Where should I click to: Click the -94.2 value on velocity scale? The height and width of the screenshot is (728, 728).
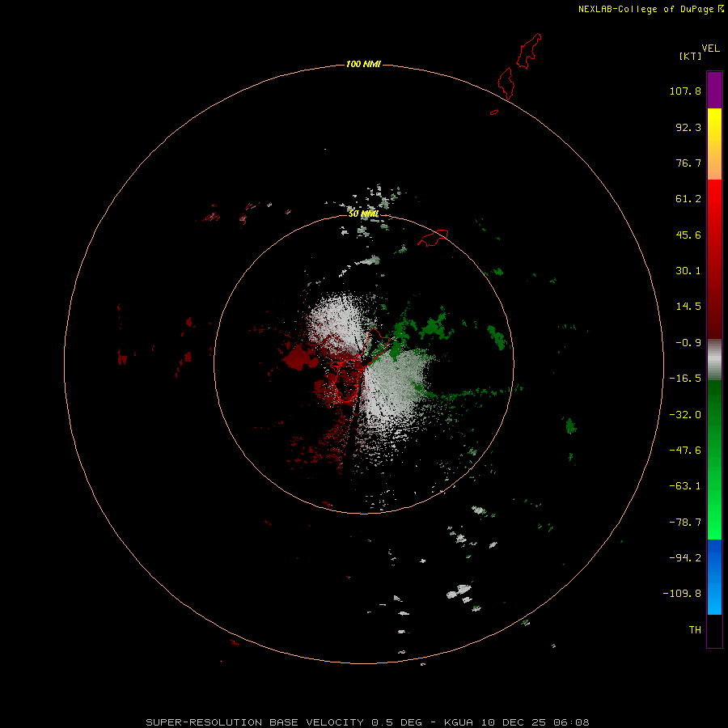(x=685, y=557)
